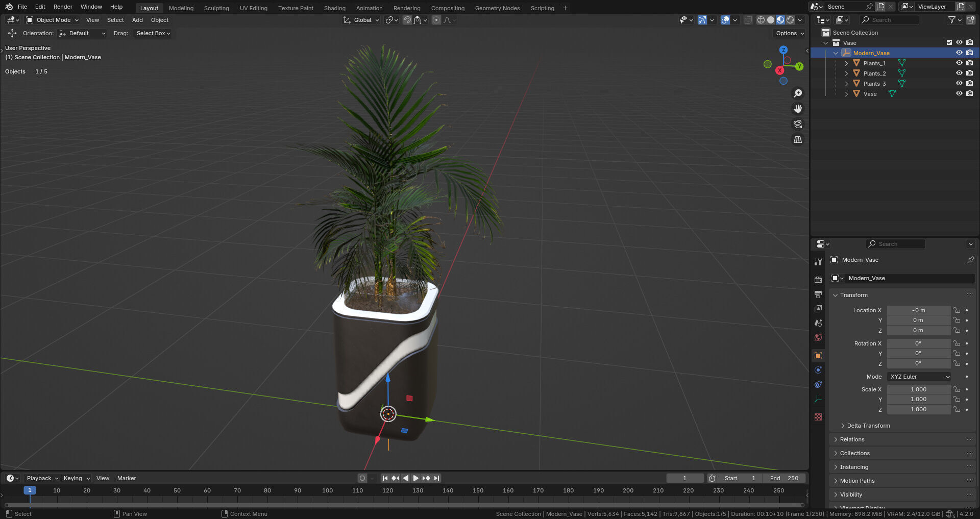Viewport: 980px width, 519px height.
Task: Expand Plants_3 in the outliner
Action: click(846, 84)
